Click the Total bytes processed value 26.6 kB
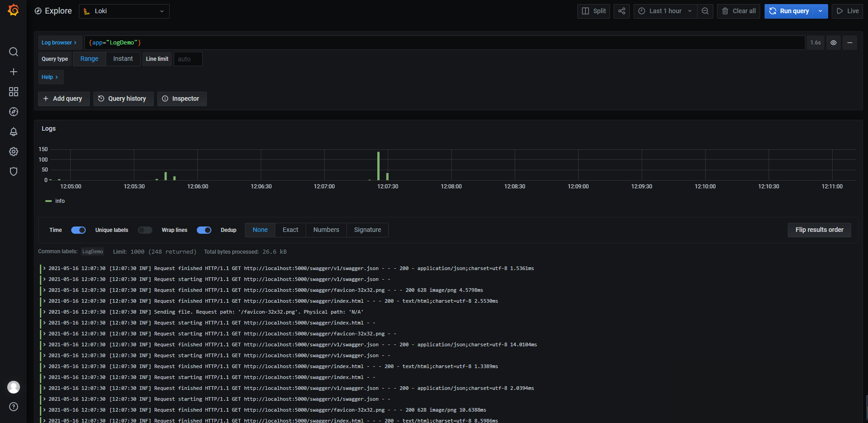Image resolution: width=868 pixels, height=423 pixels. [274, 252]
